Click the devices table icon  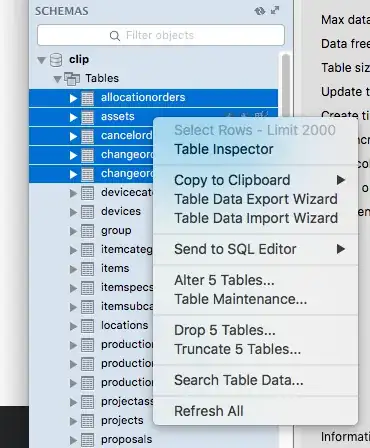87,212
